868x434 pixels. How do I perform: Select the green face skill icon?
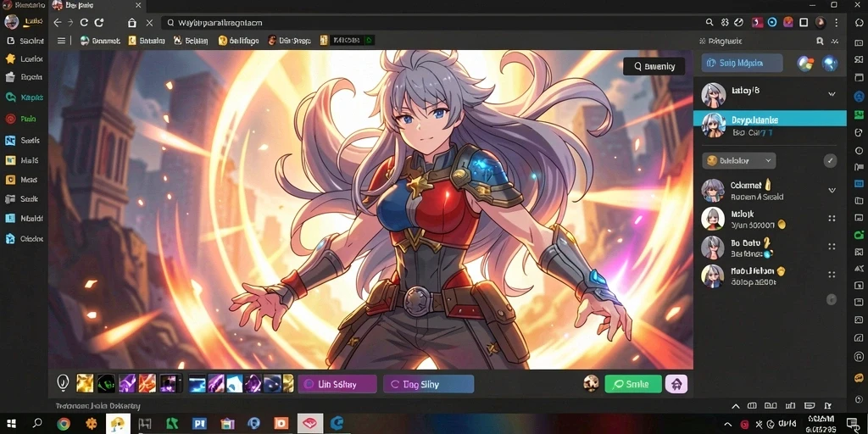[106, 383]
